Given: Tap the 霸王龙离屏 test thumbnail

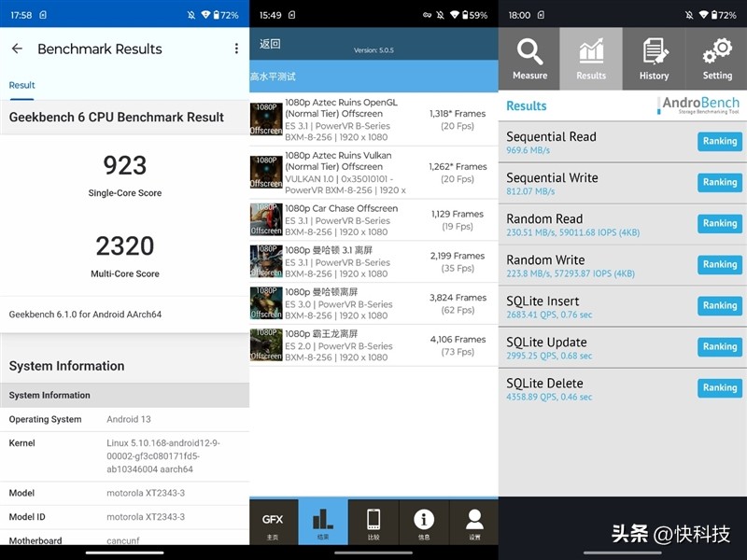Looking at the screenshot, I should click(266, 344).
